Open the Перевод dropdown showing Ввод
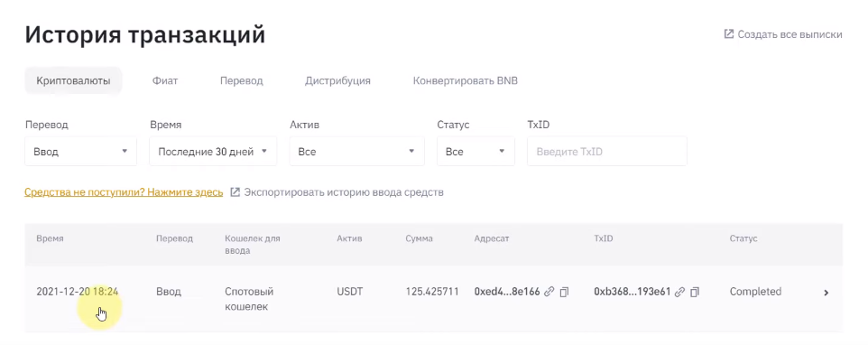 click(x=81, y=151)
